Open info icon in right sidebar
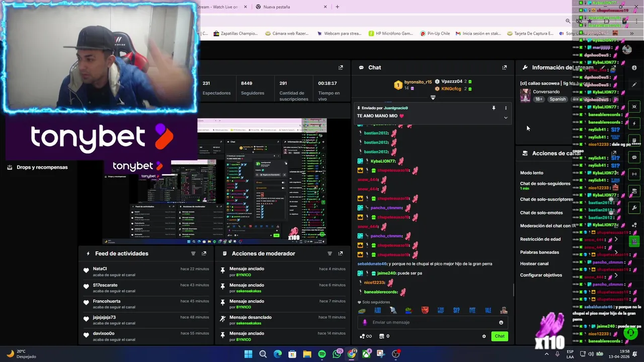 [634, 67]
